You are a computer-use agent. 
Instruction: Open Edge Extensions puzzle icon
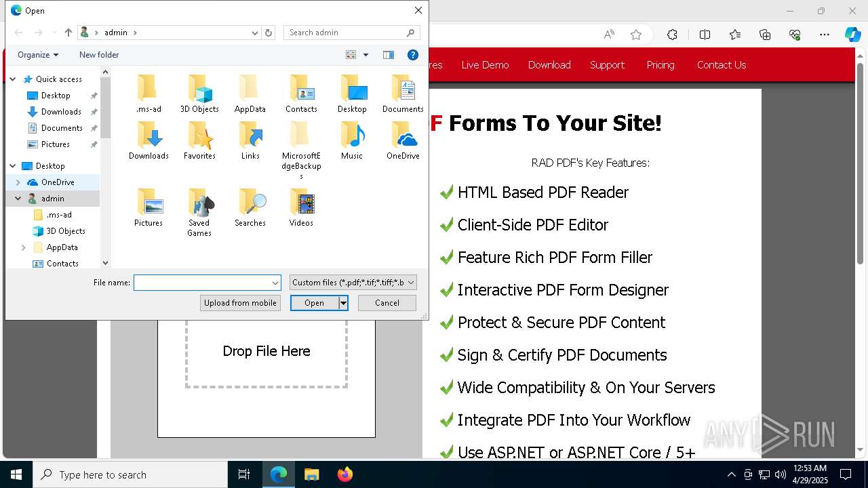click(x=672, y=35)
